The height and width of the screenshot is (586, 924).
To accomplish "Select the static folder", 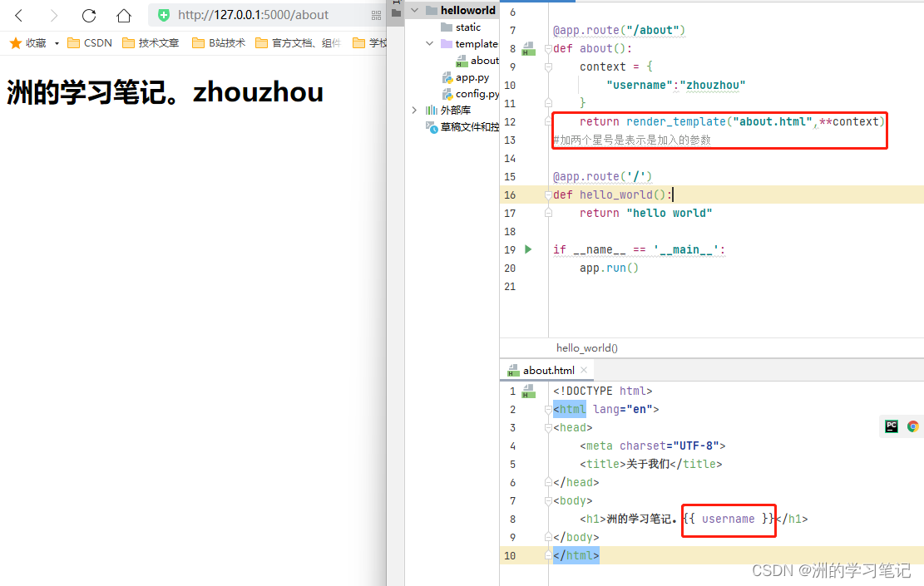I will click(x=461, y=27).
